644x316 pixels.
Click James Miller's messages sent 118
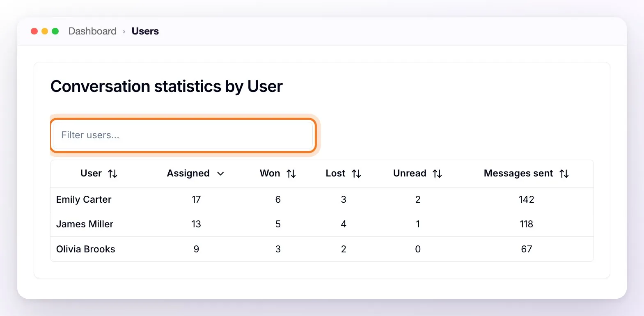tap(527, 224)
